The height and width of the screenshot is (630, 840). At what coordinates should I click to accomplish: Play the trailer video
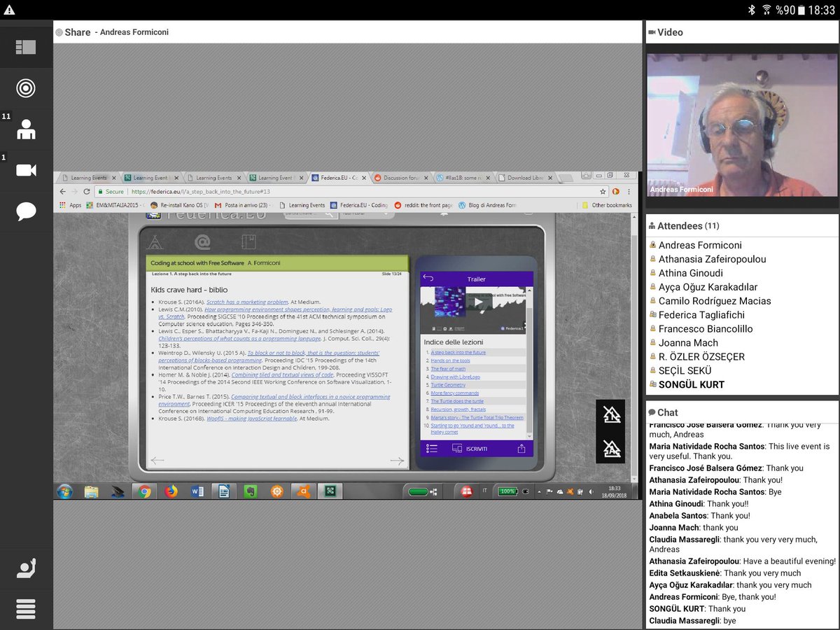tap(478, 302)
